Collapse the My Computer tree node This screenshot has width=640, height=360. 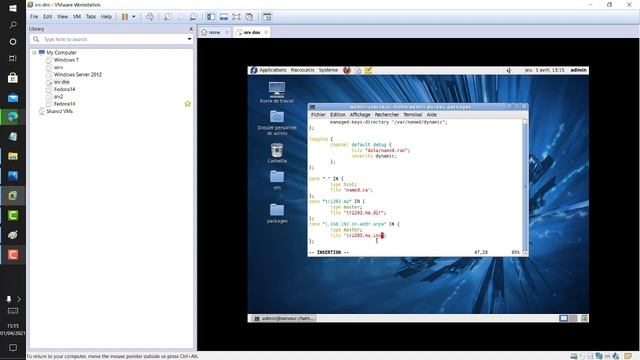coord(34,53)
